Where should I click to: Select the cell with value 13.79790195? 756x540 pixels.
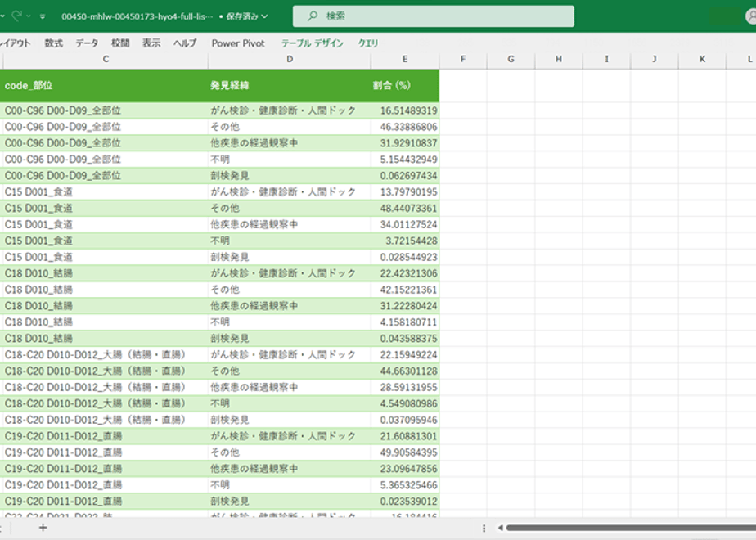[405, 192]
